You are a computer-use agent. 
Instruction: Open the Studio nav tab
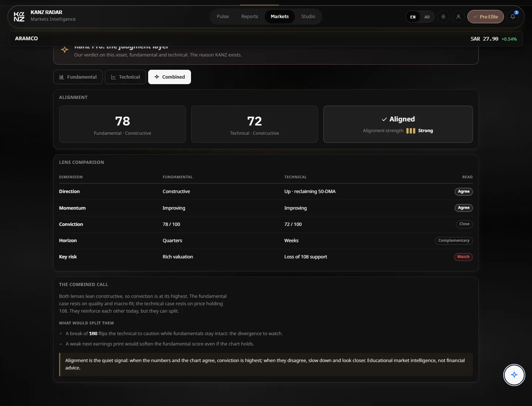tap(308, 17)
